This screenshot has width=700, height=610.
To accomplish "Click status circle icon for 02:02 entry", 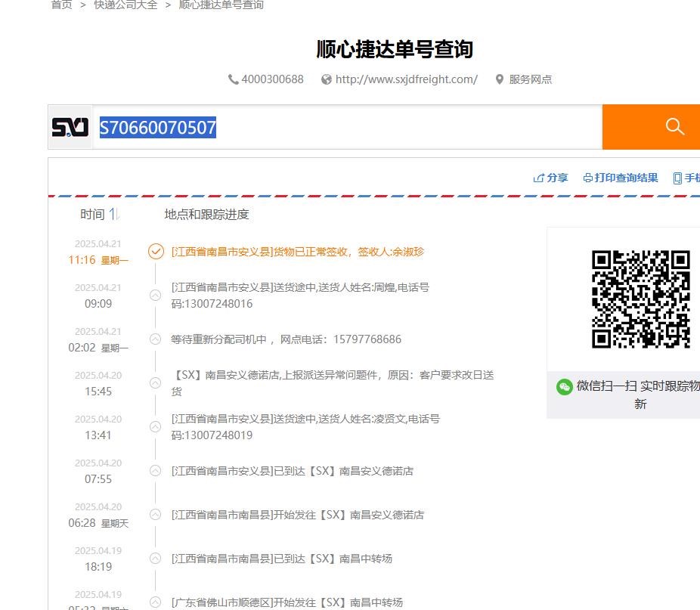I will point(156,339).
